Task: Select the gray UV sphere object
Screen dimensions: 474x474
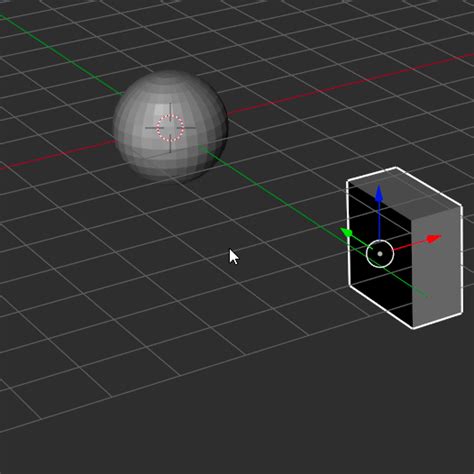Action: coord(170,126)
